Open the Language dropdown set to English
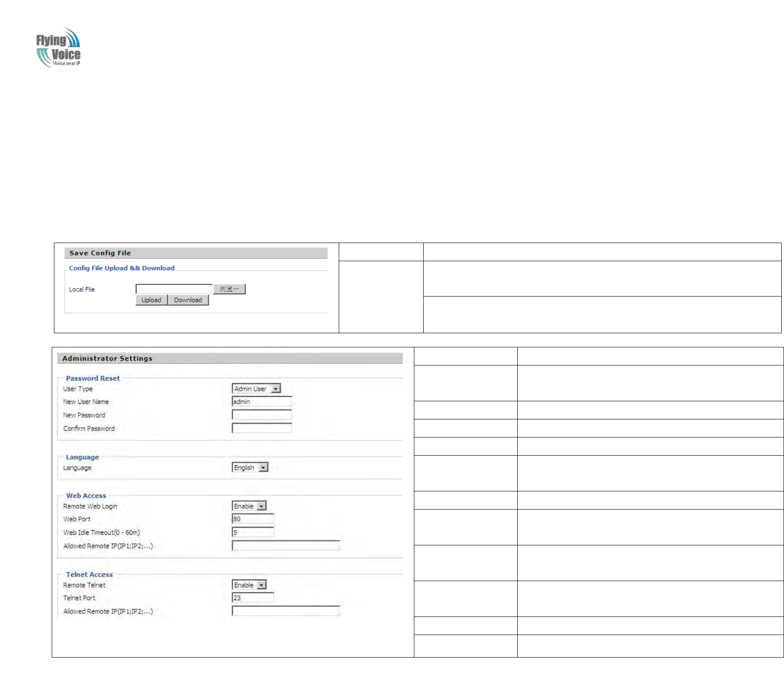This screenshot has height=700, width=784. tap(250, 468)
